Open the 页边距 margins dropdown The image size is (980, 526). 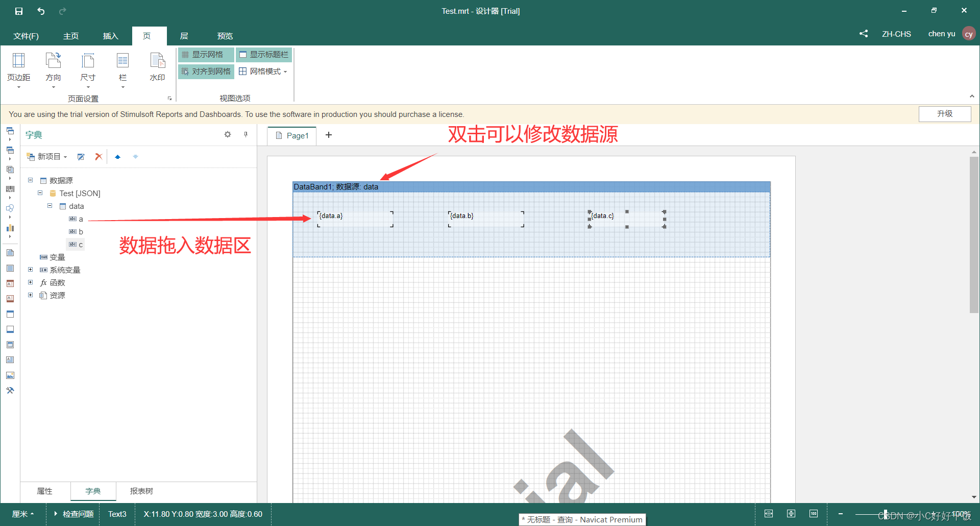click(x=18, y=70)
